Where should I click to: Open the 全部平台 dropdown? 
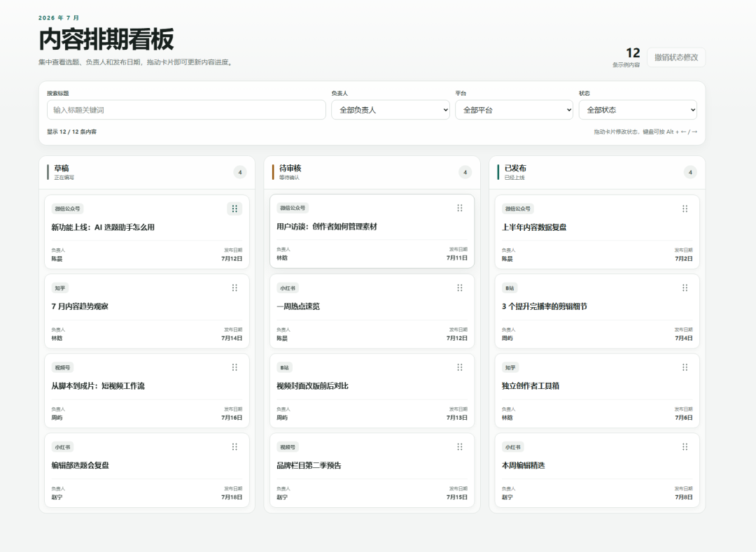point(514,110)
